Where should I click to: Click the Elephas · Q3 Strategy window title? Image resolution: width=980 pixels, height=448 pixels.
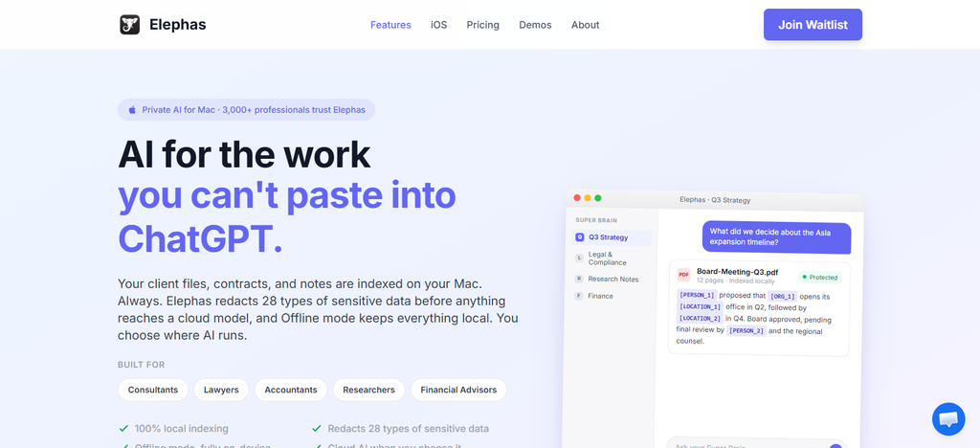click(715, 200)
